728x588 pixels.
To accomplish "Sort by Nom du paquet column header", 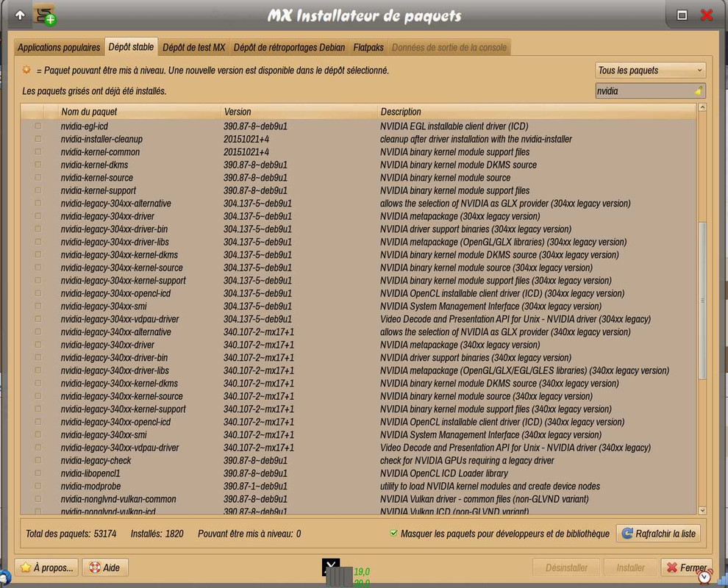I will (139, 112).
